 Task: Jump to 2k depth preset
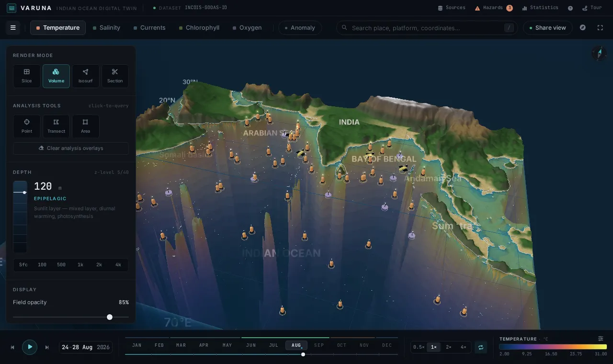[99, 265]
